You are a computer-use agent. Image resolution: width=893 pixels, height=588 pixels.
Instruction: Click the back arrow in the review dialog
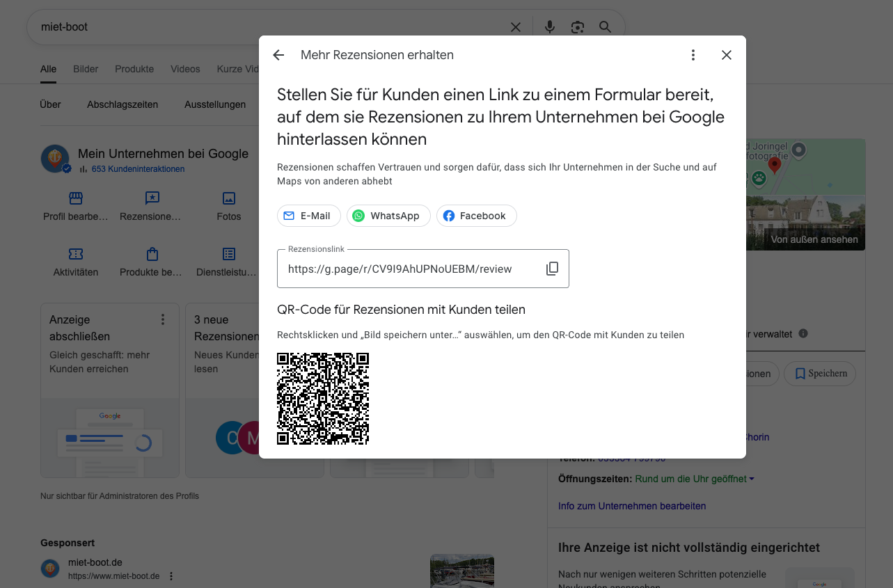coord(278,55)
